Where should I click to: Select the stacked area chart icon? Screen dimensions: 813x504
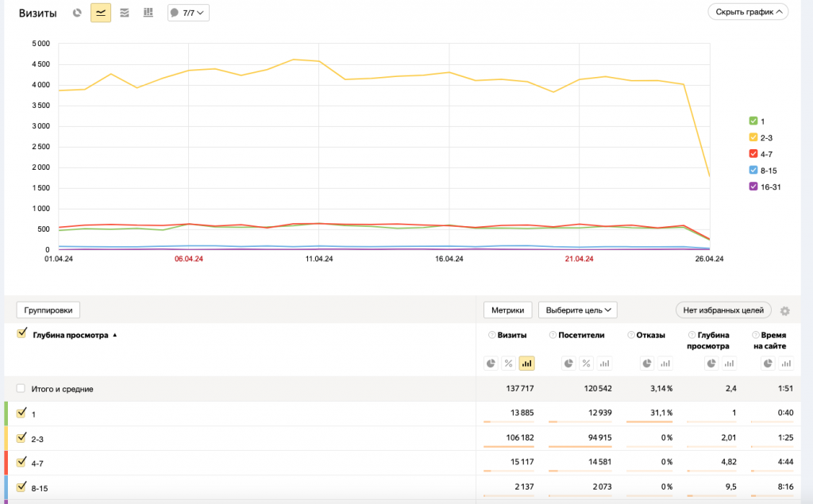point(125,13)
